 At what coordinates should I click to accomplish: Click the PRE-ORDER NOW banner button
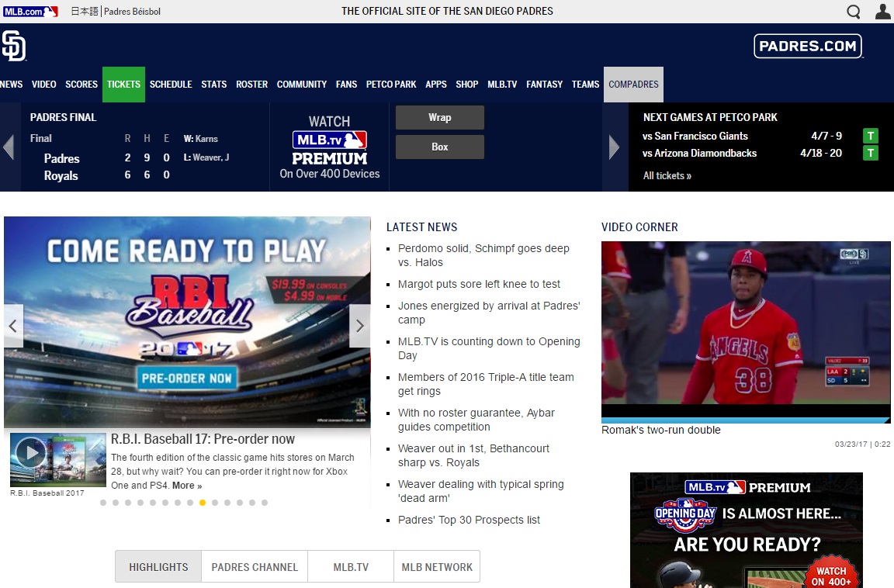[186, 379]
